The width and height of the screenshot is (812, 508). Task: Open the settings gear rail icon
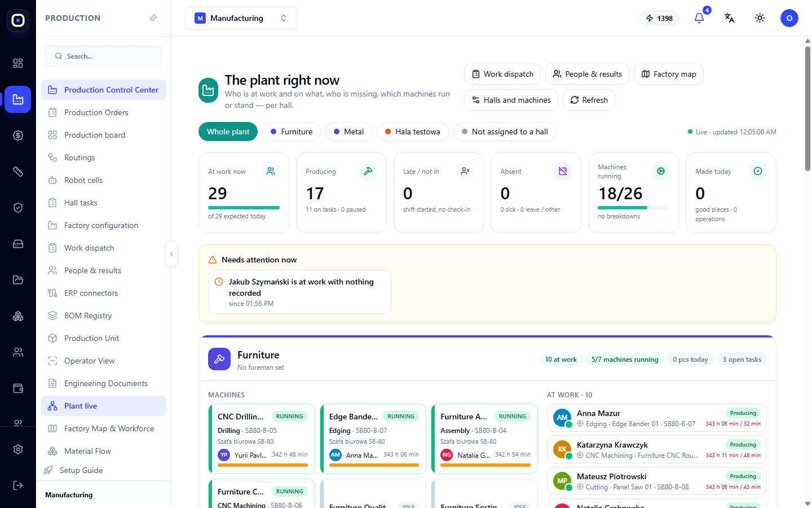click(18, 449)
